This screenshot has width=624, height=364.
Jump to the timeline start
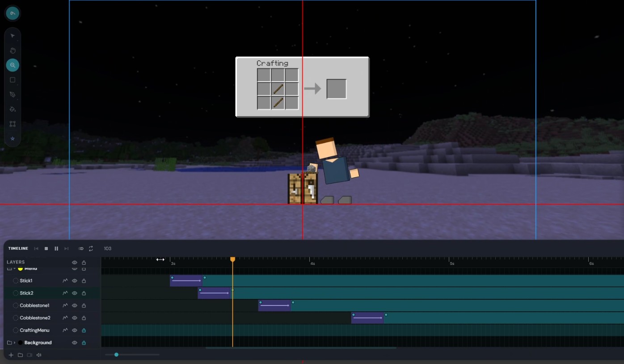tap(36, 248)
